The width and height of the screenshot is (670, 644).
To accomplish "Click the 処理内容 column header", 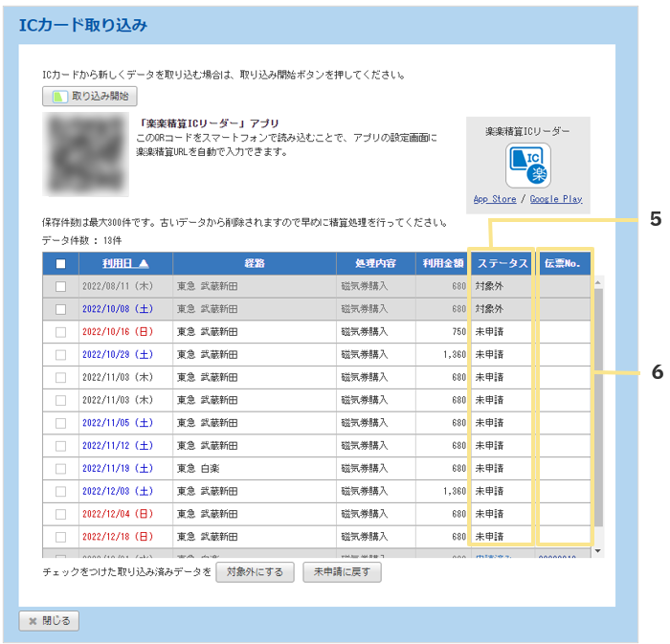I will [x=375, y=264].
